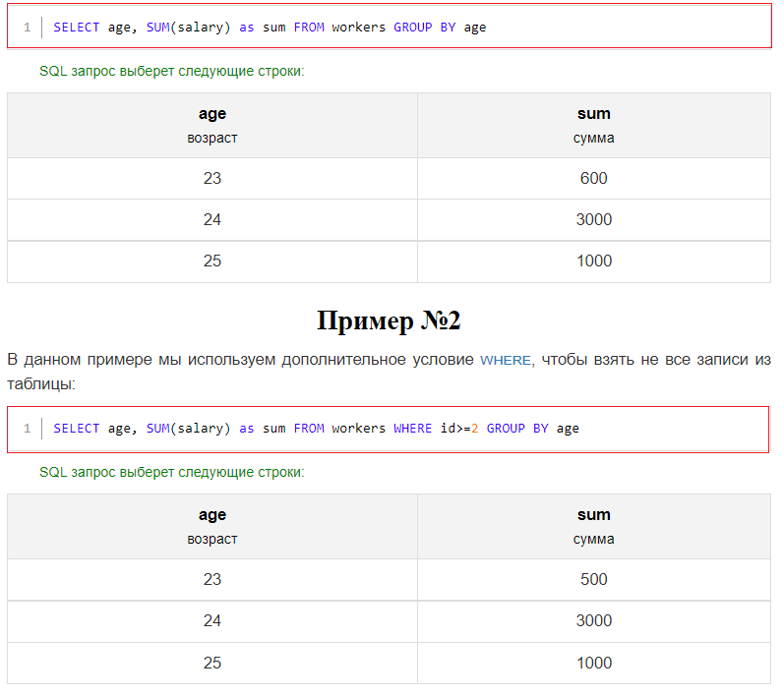This screenshot has width=784, height=697.
Task: Click line number 1 of the first code block
Action: (27, 28)
